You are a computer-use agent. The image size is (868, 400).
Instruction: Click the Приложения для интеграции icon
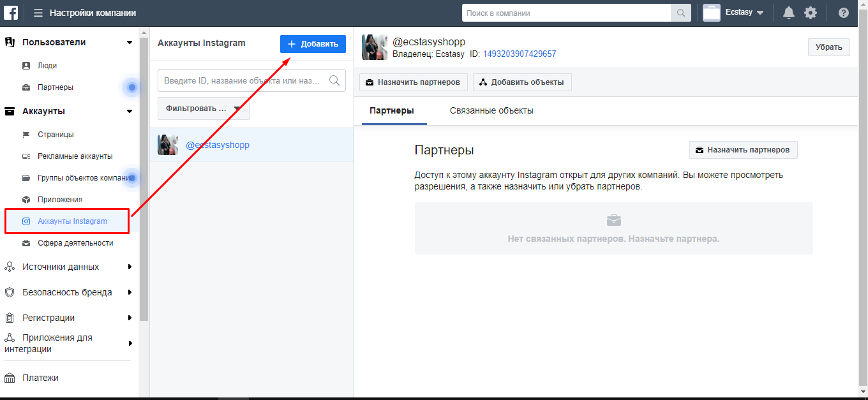click(x=10, y=337)
